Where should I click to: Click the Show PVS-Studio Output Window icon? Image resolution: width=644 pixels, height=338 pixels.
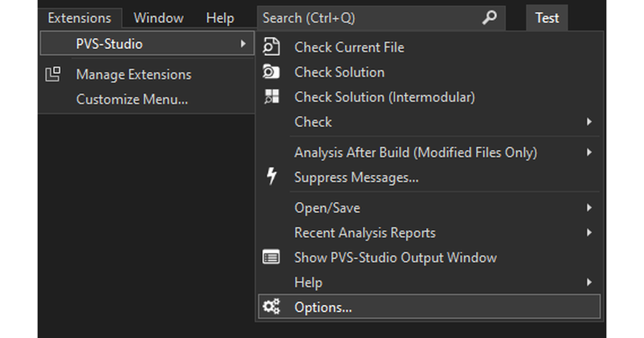272,258
